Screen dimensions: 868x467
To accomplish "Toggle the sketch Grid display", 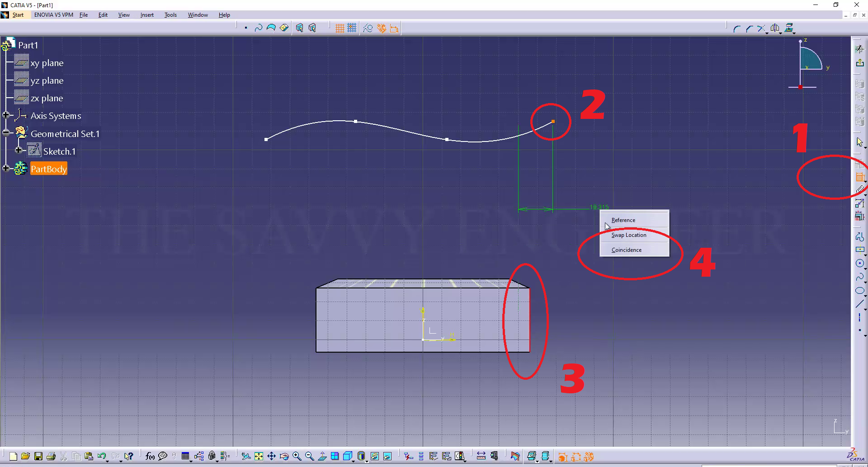I will 340,28.
